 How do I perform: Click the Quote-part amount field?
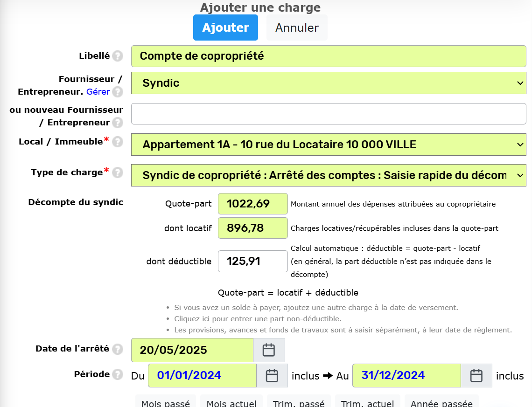click(252, 204)
